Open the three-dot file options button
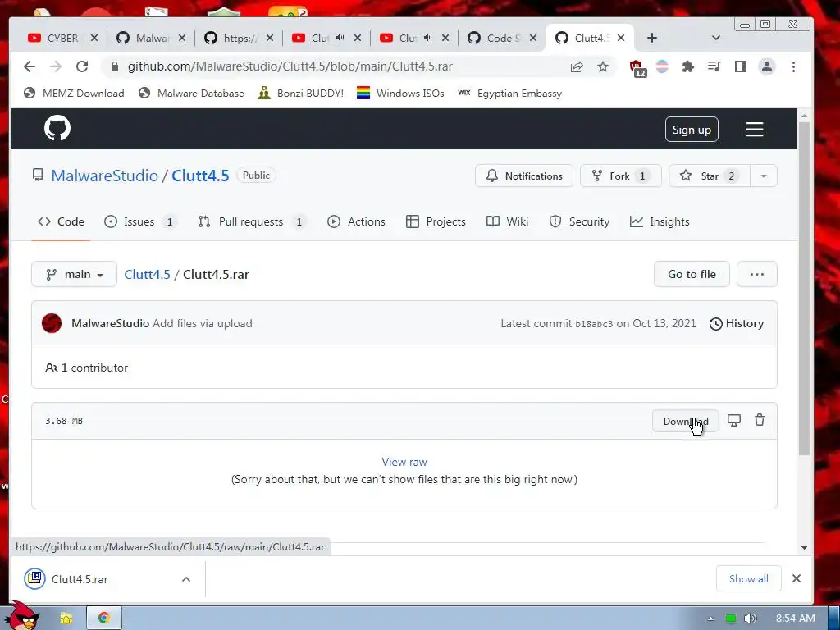Viewport: 840px width, 630px height. tap(756, 274)
